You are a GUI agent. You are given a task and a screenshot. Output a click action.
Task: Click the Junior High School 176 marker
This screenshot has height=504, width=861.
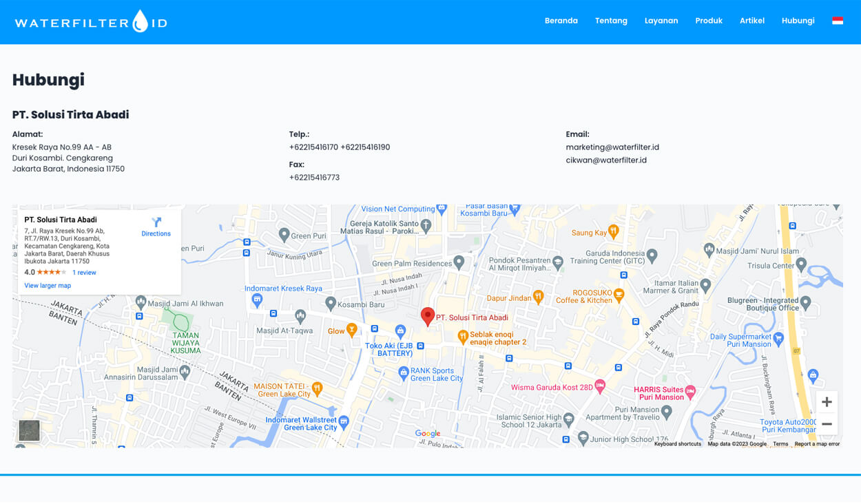[x=583, y=437]
